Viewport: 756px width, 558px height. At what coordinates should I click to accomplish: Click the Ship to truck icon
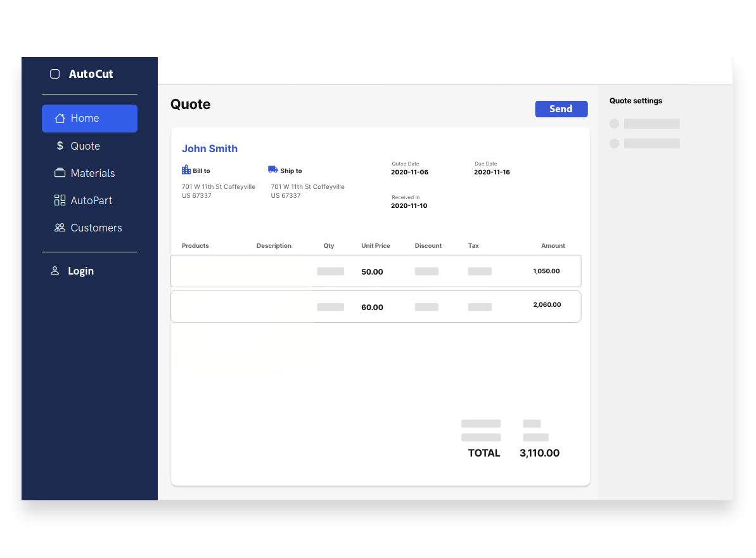pos(273,170)
